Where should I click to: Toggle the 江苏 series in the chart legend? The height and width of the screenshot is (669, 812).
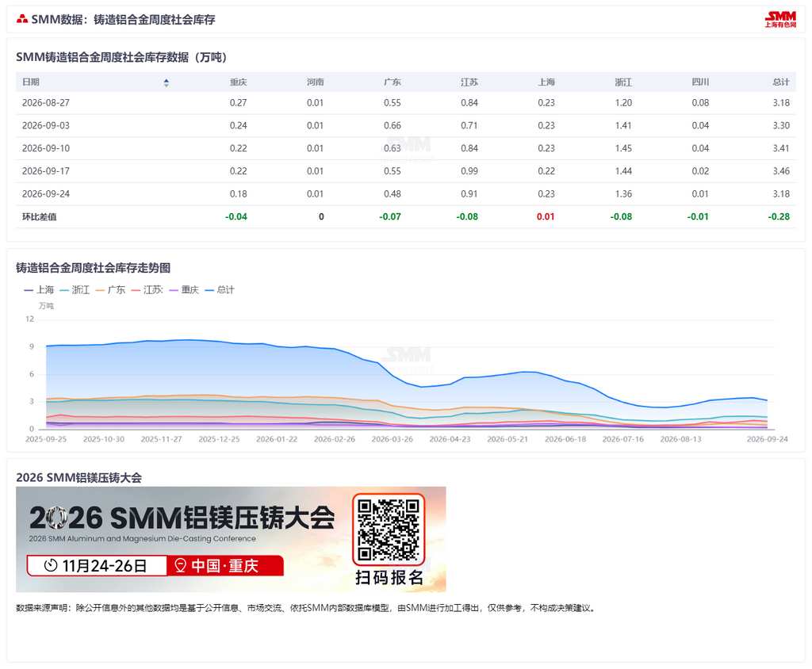click(147, 290)
